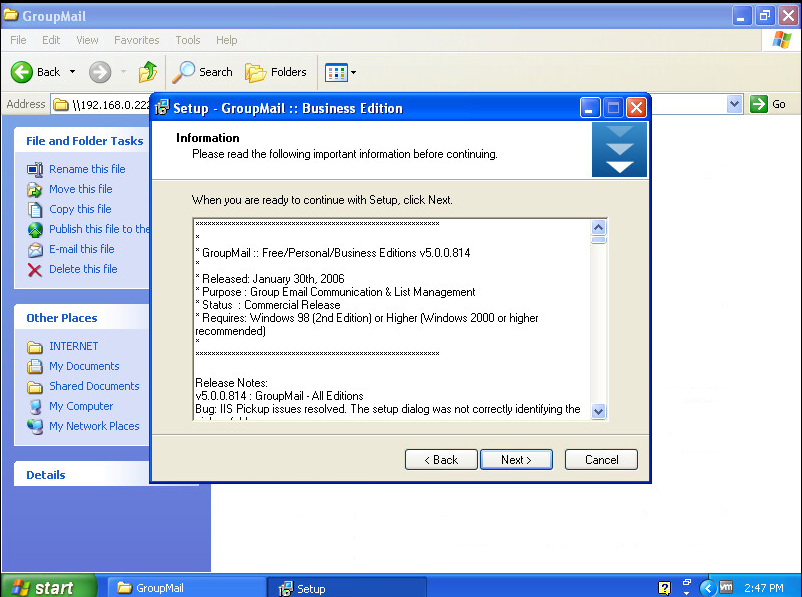The height and width of the screenshot is (597, 802).
Task: Open My Computer from Other Places
Action: (x=81, y=406)
